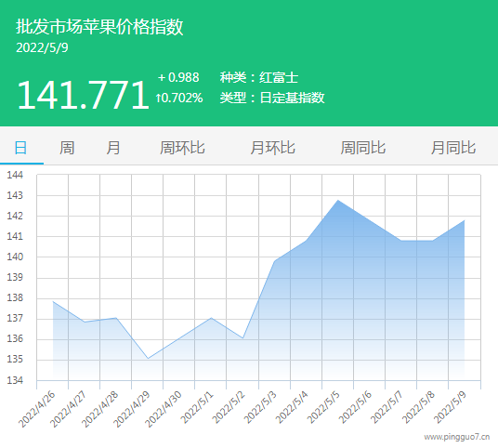The image size is (498, 448).
Task: Switch to the 月 monthly tab
Action: pos(113,148)
